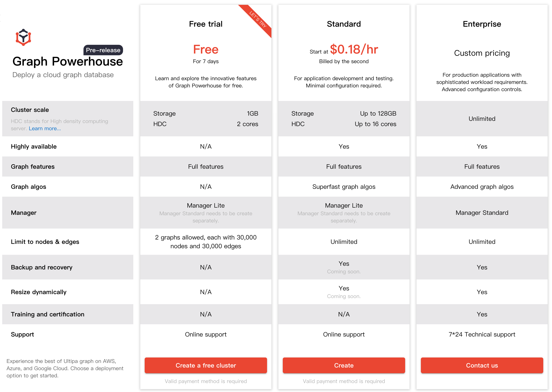This screenshot has height=392, width=552.
Task: Click the Backup and recovery row label
Action: 42,267
